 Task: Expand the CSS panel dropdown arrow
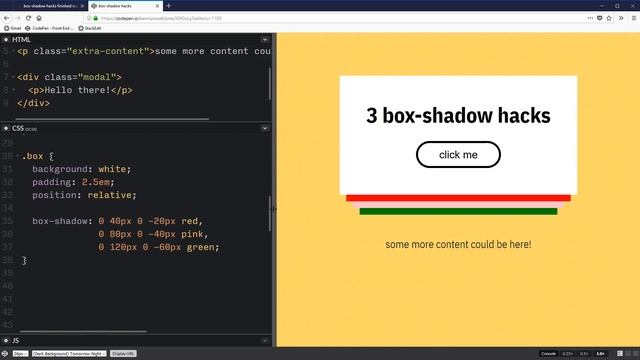[265, 128]
